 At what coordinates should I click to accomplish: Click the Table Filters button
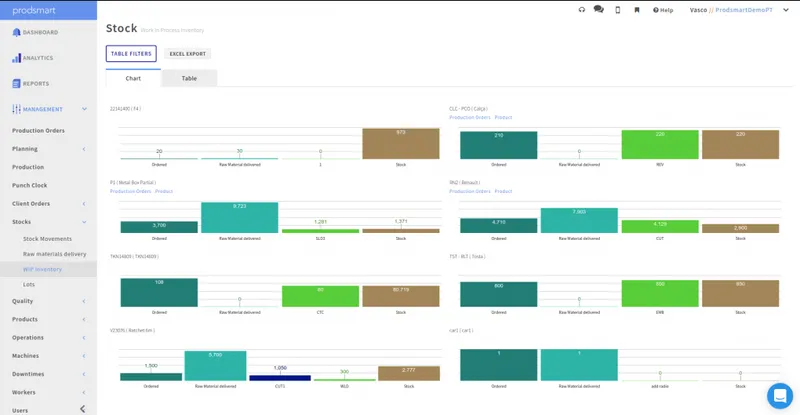(x=131, y=54)
